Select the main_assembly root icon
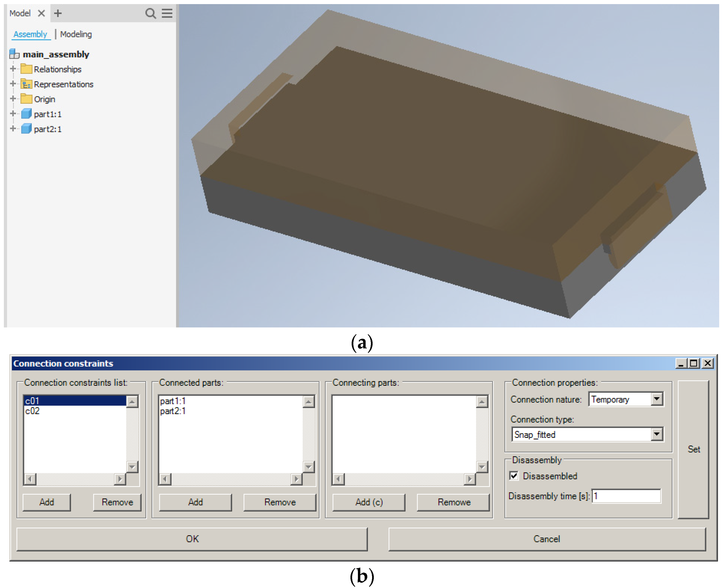This screenshot has width=724, height=588. click(x=15, y=54)
